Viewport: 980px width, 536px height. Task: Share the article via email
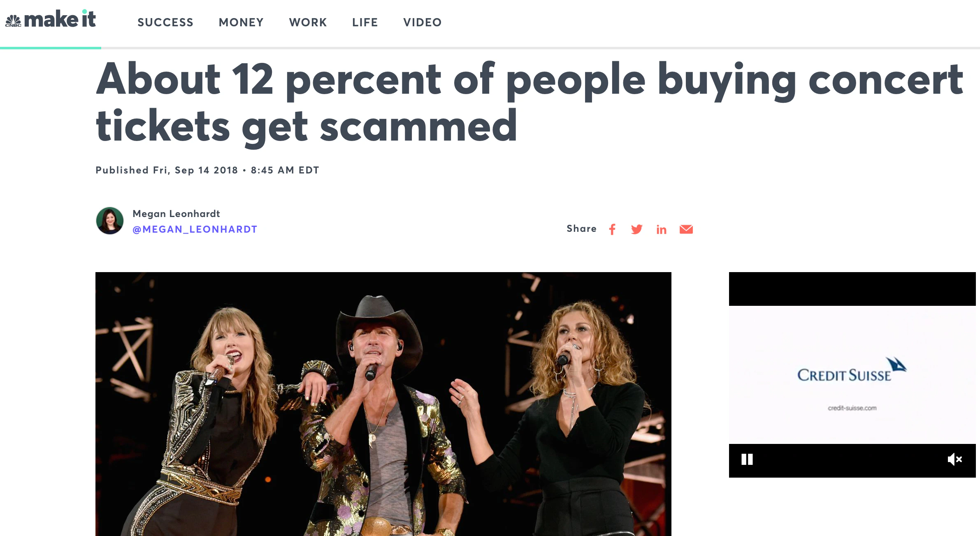(x=686, y=229)
